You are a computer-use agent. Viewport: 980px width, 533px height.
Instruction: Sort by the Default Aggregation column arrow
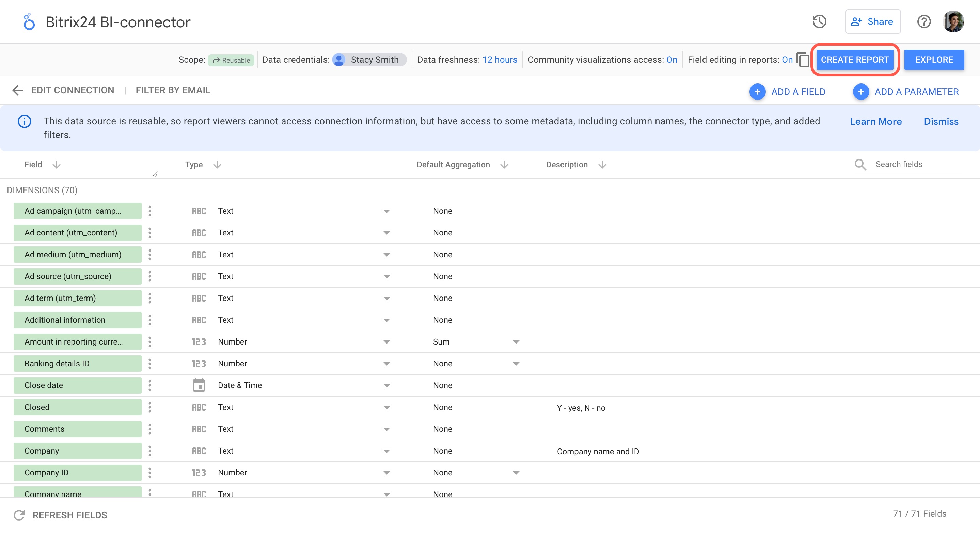point(504,165)
